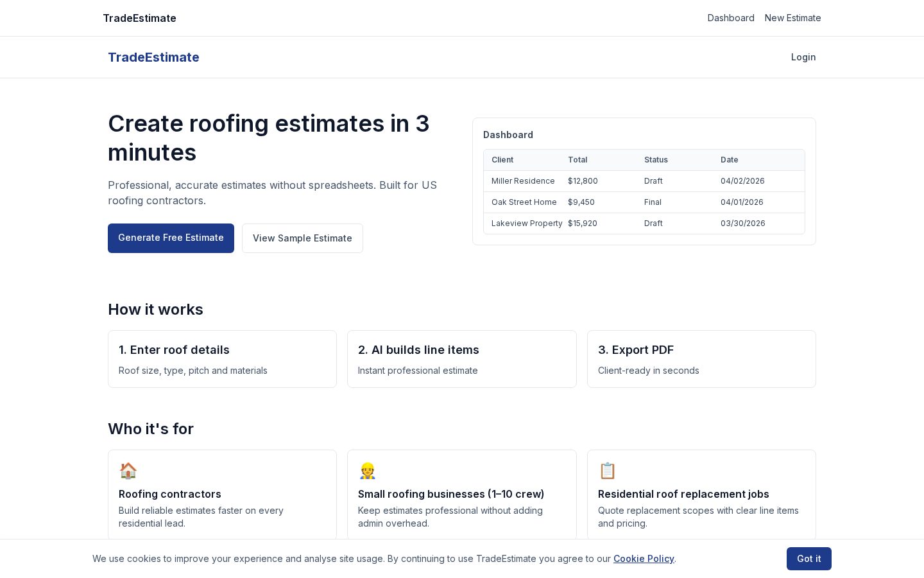The image size is (924, 578).
Task: Click Residential roof replacement jobs heading
Action: pos(683,494)
